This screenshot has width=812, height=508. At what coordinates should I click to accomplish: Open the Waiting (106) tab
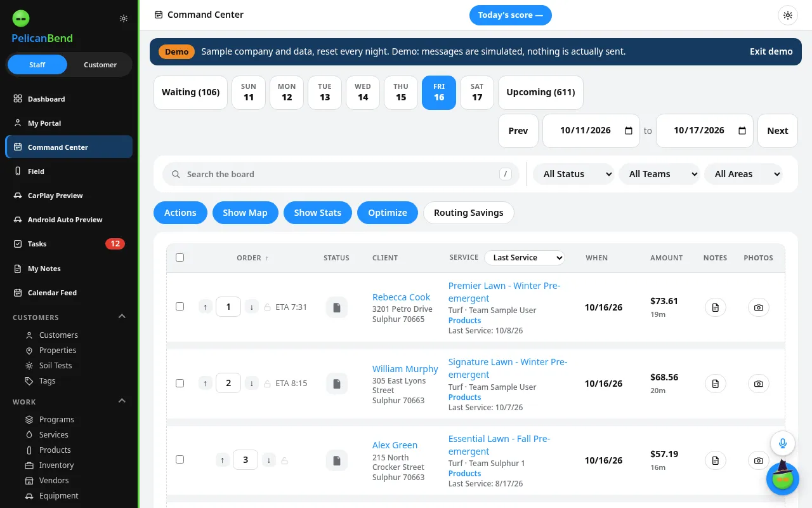190,93
